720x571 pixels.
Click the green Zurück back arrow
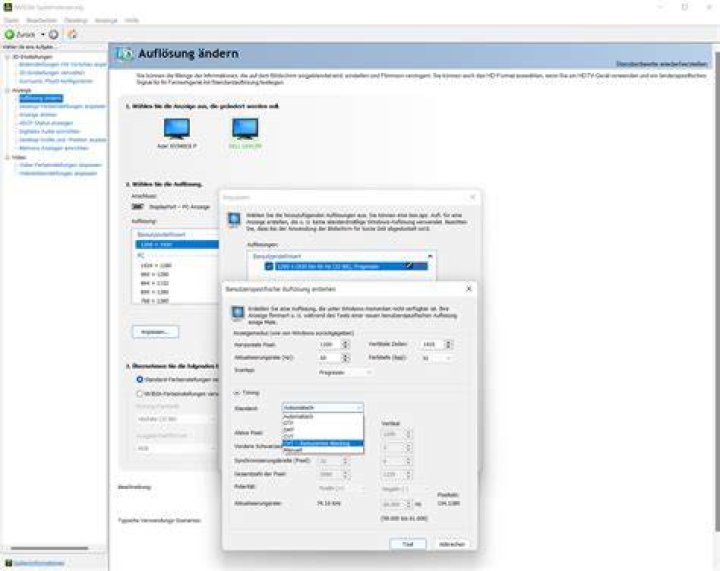pyautogui.click(x=9, y=34)
